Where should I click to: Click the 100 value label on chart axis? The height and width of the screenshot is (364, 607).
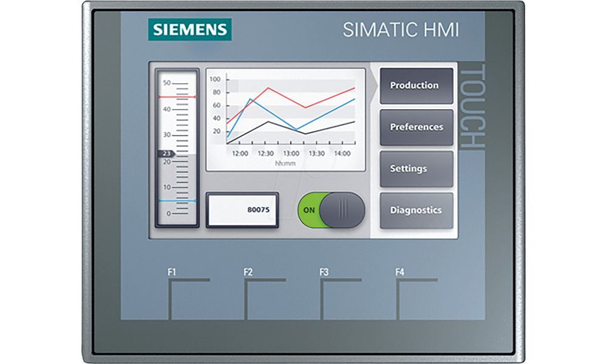click(215, 79)
